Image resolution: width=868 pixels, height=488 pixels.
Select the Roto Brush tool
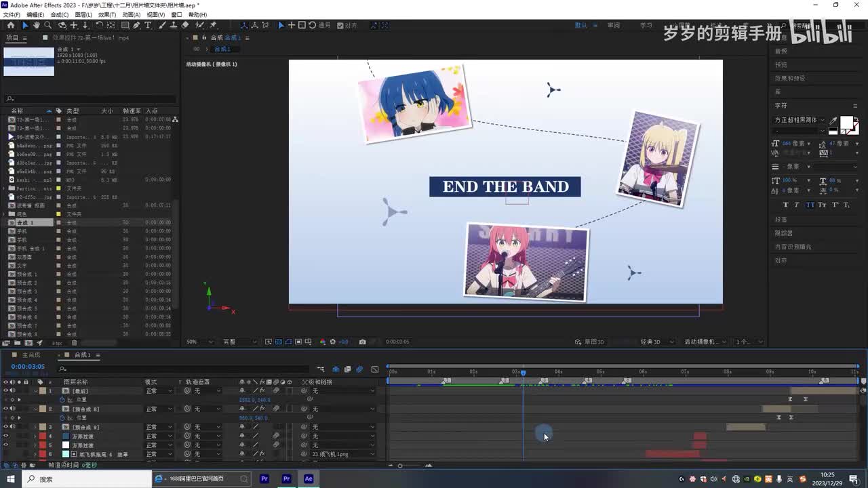tap(200, 25)
